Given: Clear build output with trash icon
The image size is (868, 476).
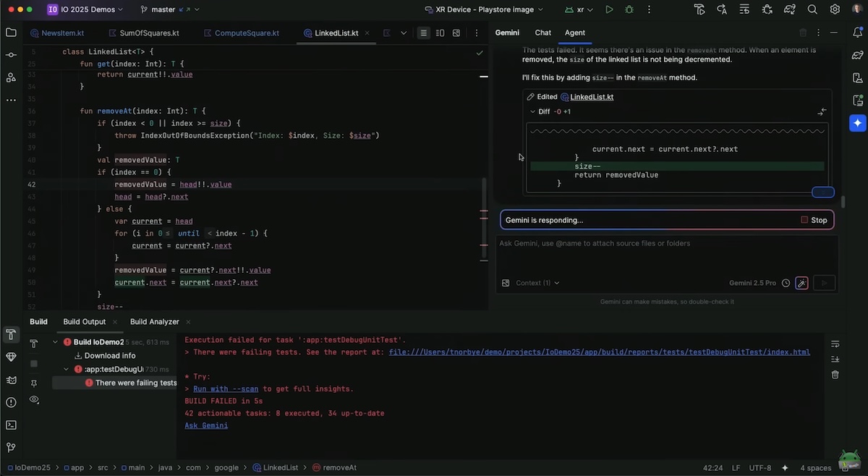Looking at the screenshot, I should click(835, 374).
